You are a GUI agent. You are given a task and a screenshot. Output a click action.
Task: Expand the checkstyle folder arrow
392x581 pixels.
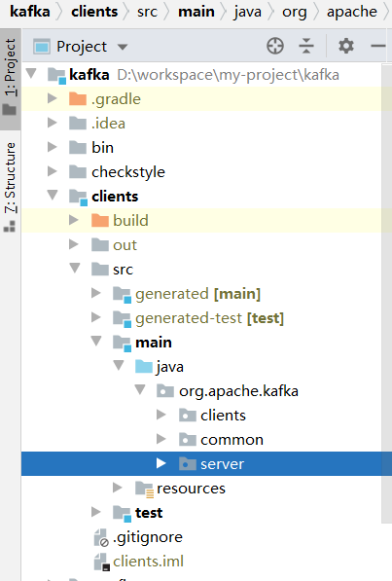tap(53, 171)
